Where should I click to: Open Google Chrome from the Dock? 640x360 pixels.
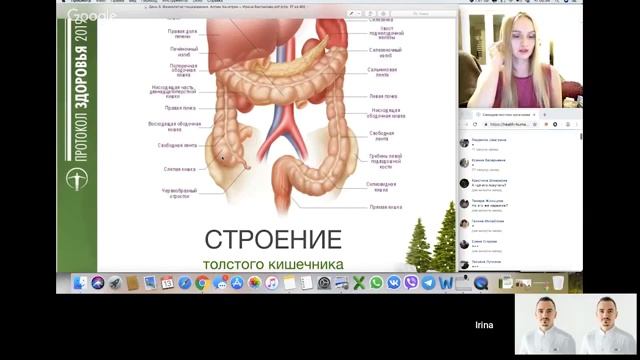click(202, 283)
